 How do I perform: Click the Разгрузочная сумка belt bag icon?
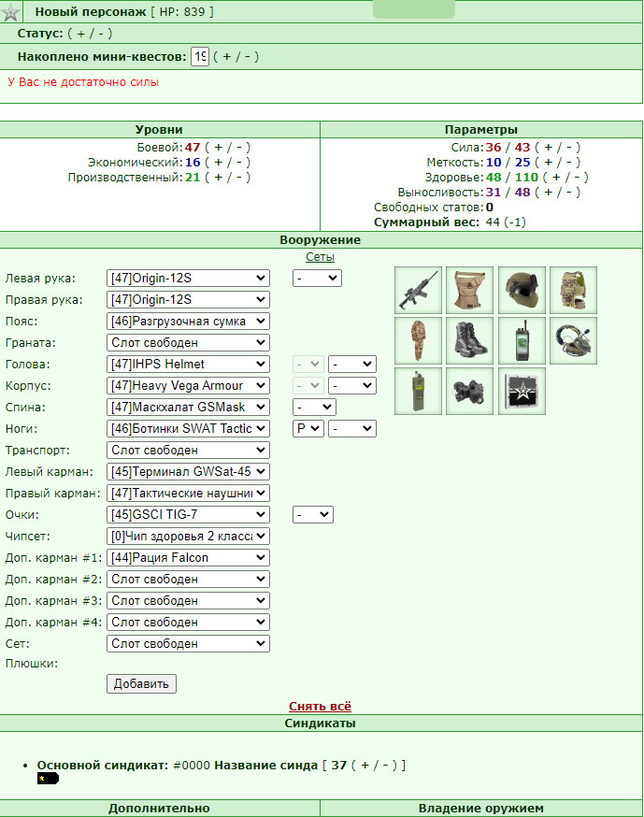[x=469, y=290]
